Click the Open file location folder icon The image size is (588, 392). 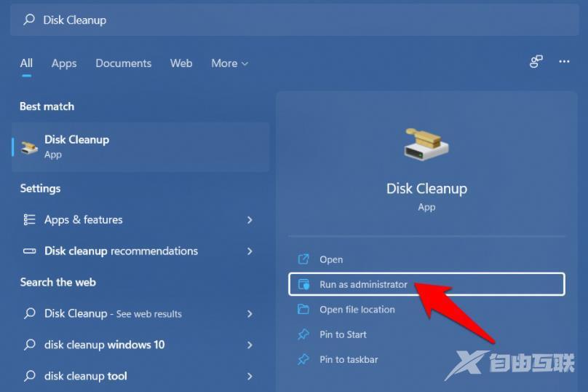pyautogui.click(x=303, y=309)
